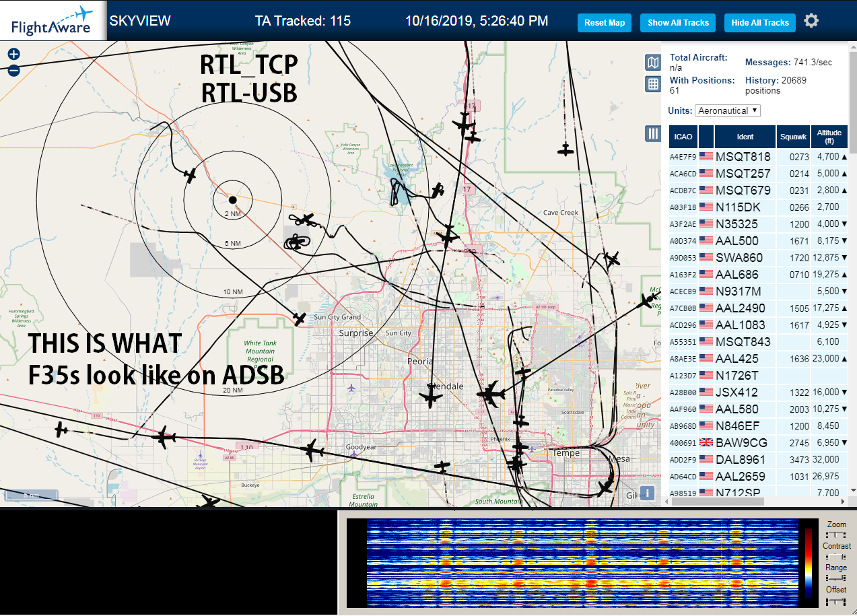Select the AAL1083 aircraft row

(x=758, y=325)
